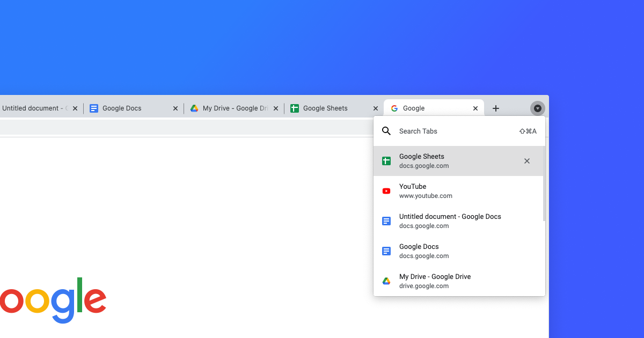Switch to the My Drive - Google Drive tab

point(231,108)
